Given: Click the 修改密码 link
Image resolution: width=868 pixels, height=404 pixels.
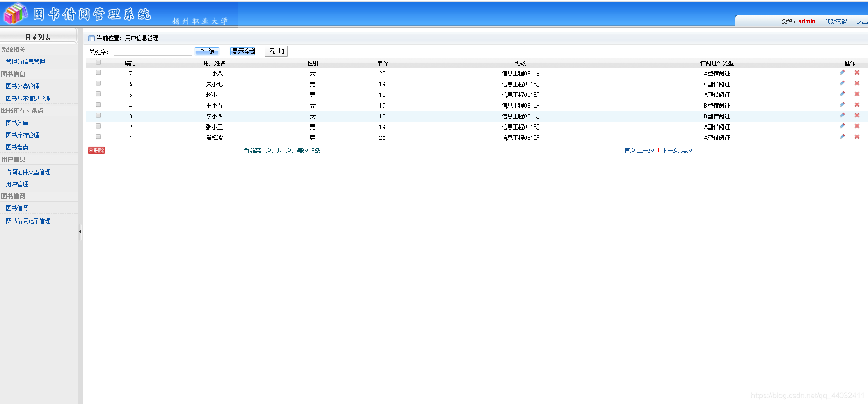Looking at the screenshot, I should click(x=836, y=21).
